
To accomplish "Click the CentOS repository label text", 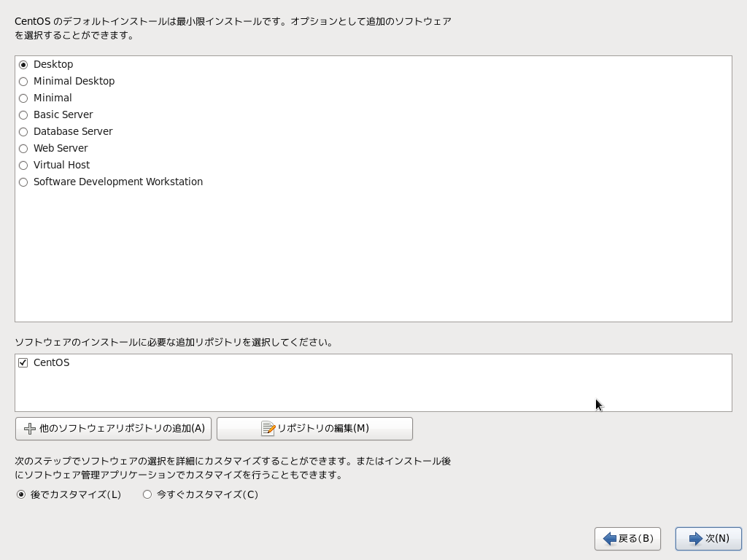I will [52, 363].
